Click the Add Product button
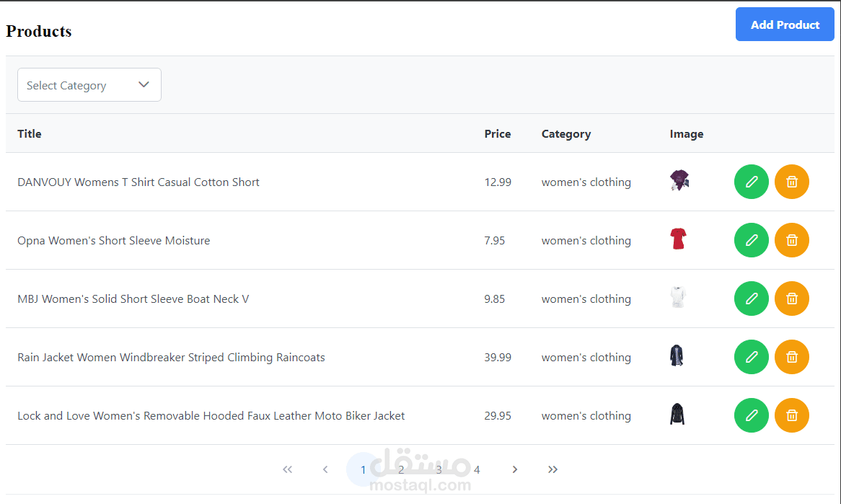The image size is (841, 504). [785, 24]
